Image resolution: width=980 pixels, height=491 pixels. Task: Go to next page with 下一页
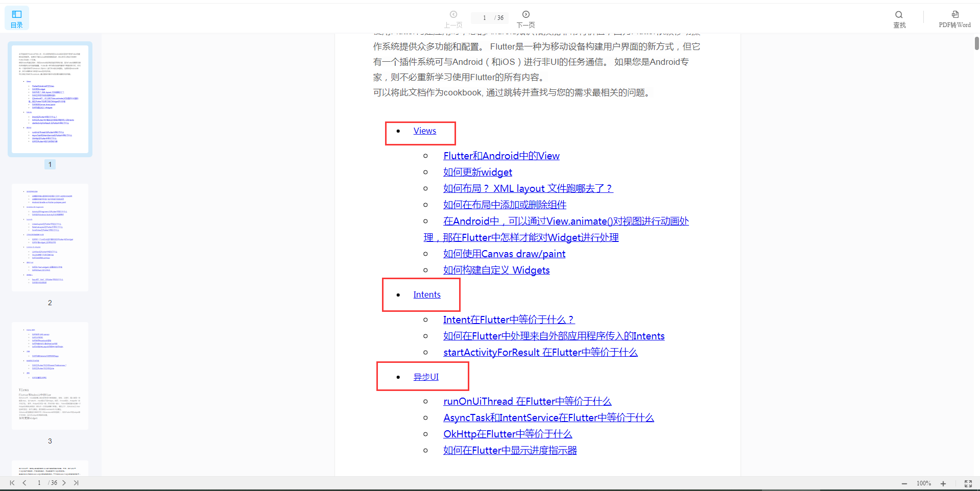point(525,19)
